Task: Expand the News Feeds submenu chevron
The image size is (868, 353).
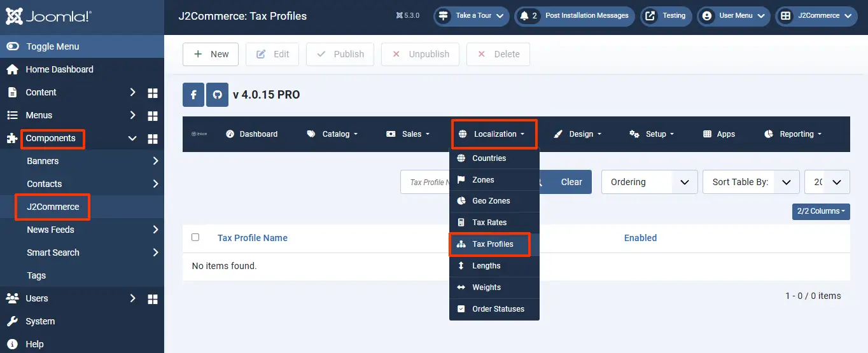Action: pyautogui.click(x=155, y=230)
